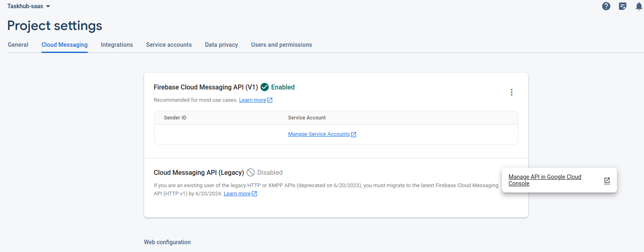644x252 pixels.
Task: Open the Manage Service Accounts link
Action: [x=319, y=134]
